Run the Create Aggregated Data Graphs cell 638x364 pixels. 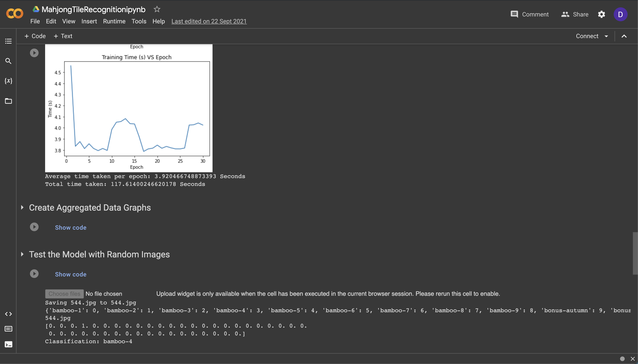34,227
